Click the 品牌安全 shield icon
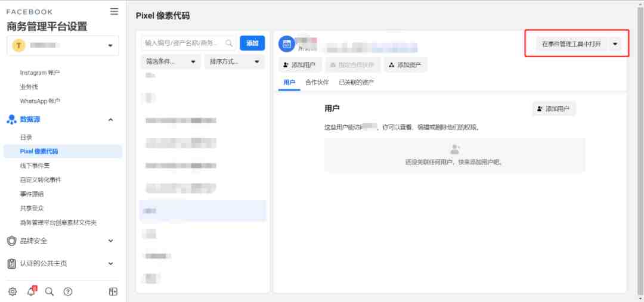644x302 pixels. [12, 241]
